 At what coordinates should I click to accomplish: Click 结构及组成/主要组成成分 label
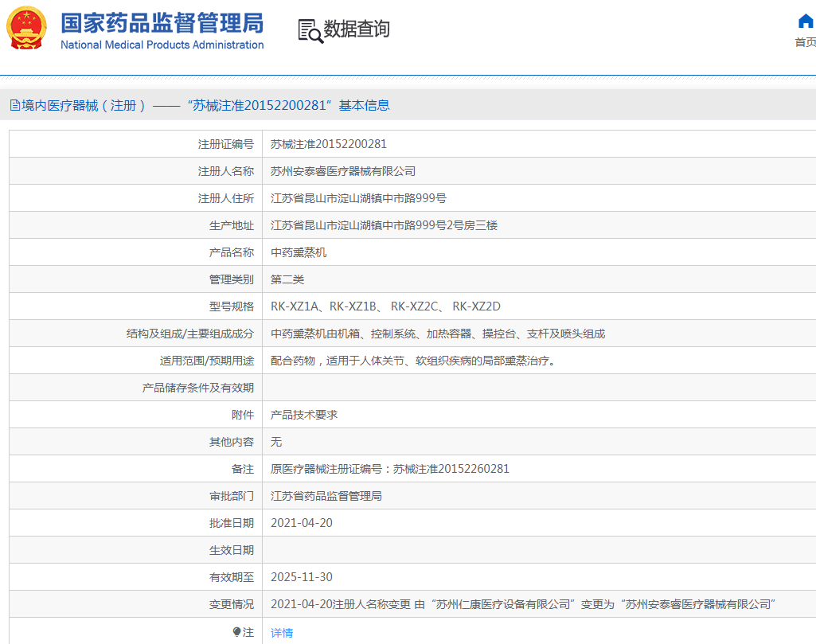190,334
